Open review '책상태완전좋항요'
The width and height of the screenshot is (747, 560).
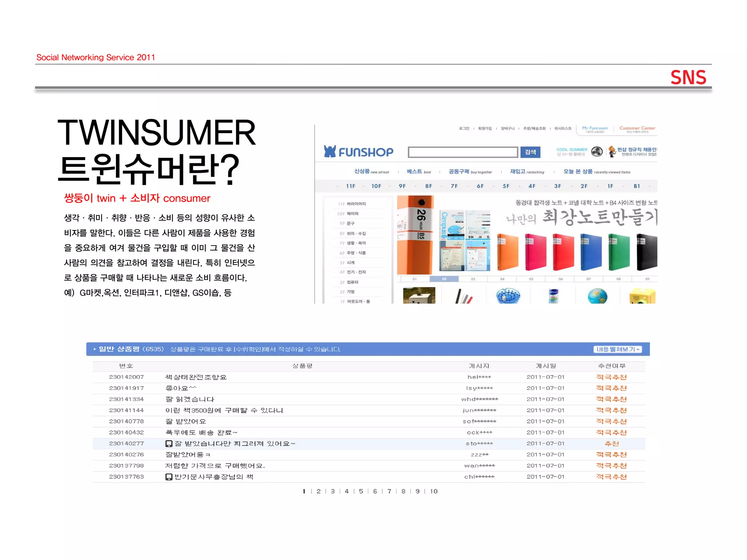[196, 377]
